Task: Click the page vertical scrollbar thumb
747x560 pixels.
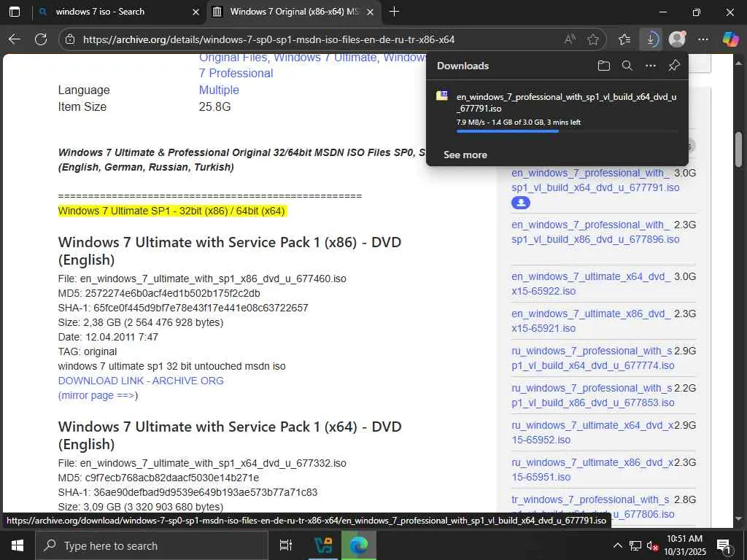Action: [739, 149]
